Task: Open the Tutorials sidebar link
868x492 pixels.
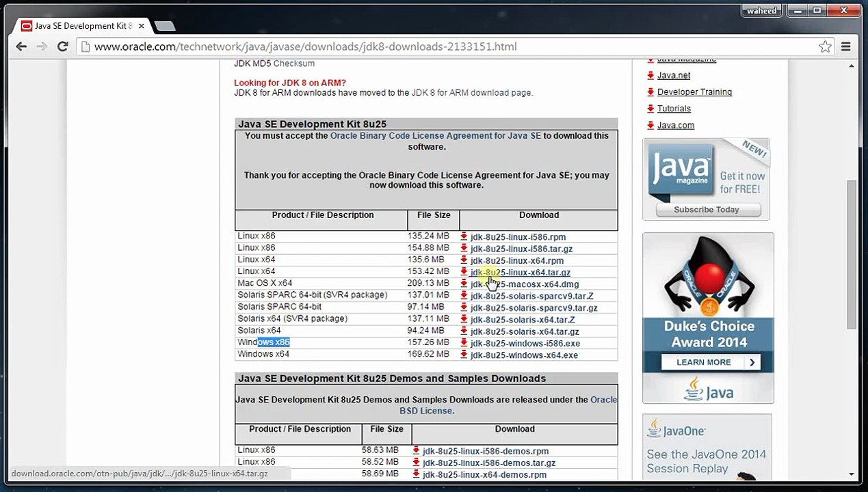Action: tap(674, 109)
